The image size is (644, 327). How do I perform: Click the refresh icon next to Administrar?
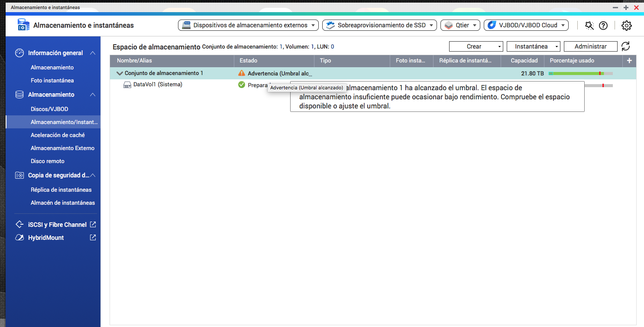tap(625, 46)
